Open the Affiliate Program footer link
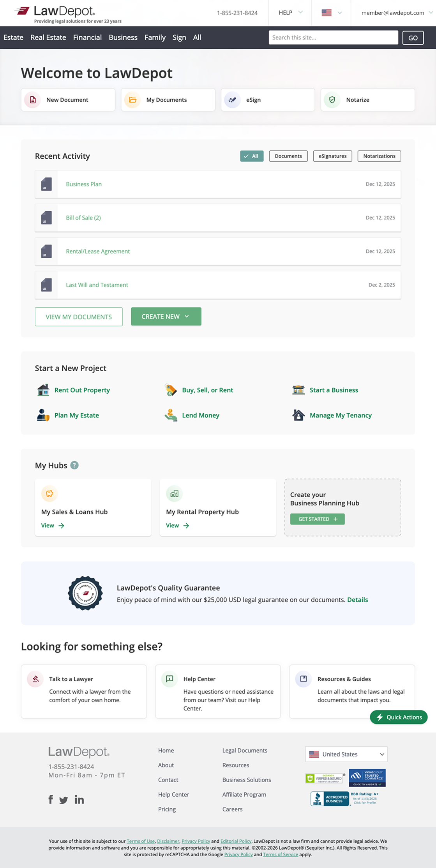This screenshot has width=436, height=868. click(x=244, y=794)
